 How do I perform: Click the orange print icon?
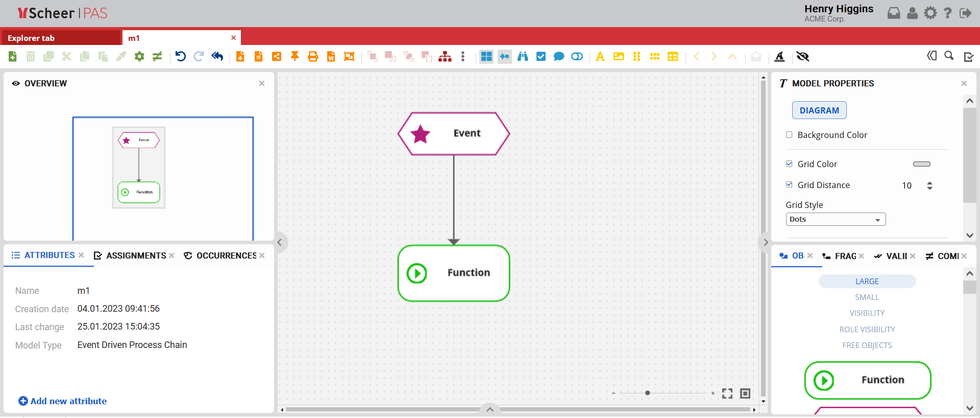[x=313, y=56]
